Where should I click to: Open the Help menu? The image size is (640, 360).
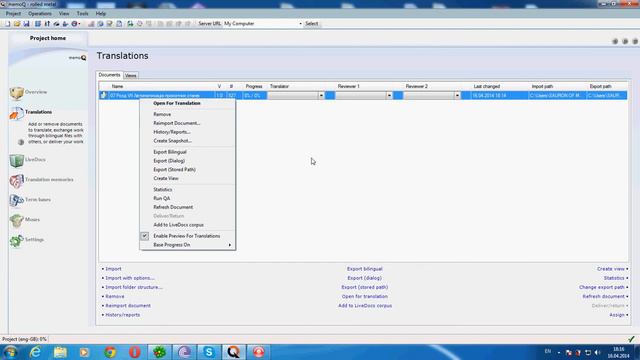(101, 13)
